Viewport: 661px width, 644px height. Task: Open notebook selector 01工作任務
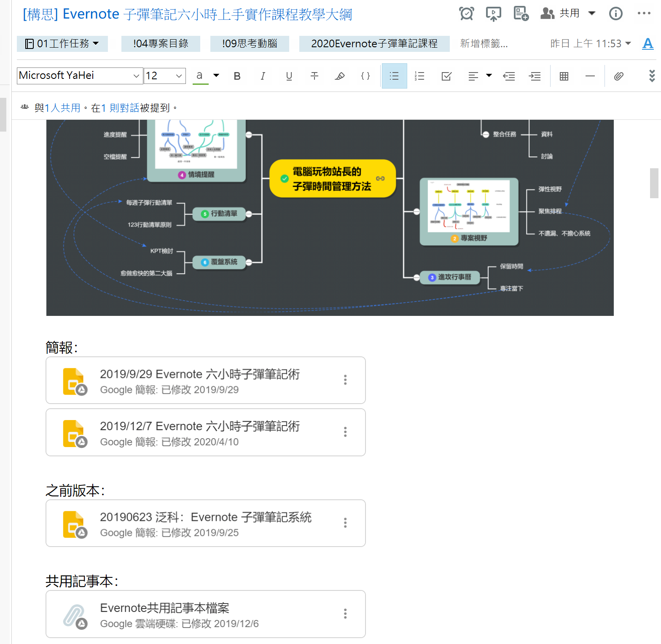coord(62,43)
